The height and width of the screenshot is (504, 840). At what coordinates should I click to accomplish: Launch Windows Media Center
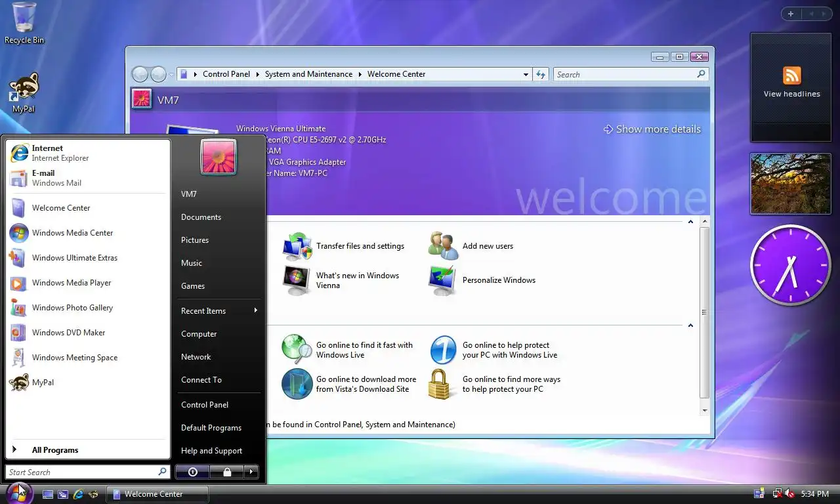[x=88, y=233]
